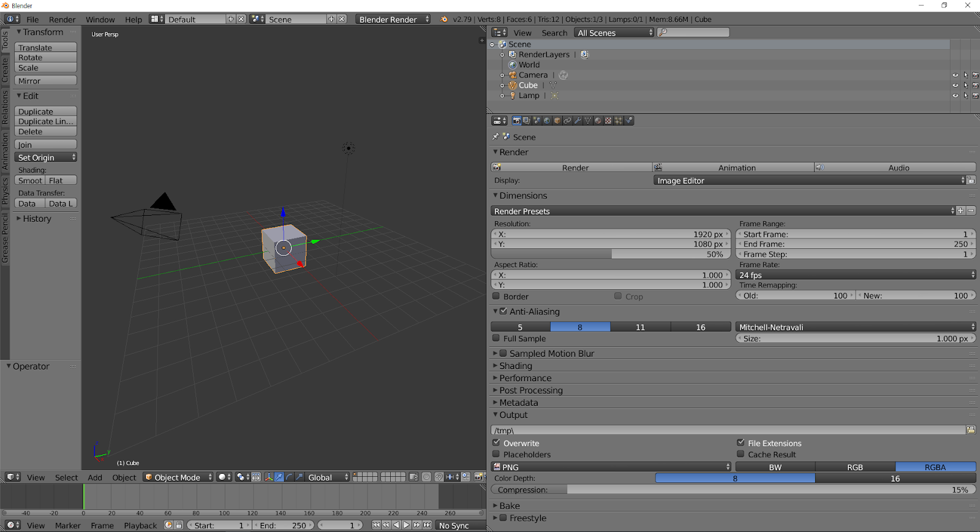Open the Set Origin dropdown
This screenshot has height=532, width=980.
(x=46, y=158)
